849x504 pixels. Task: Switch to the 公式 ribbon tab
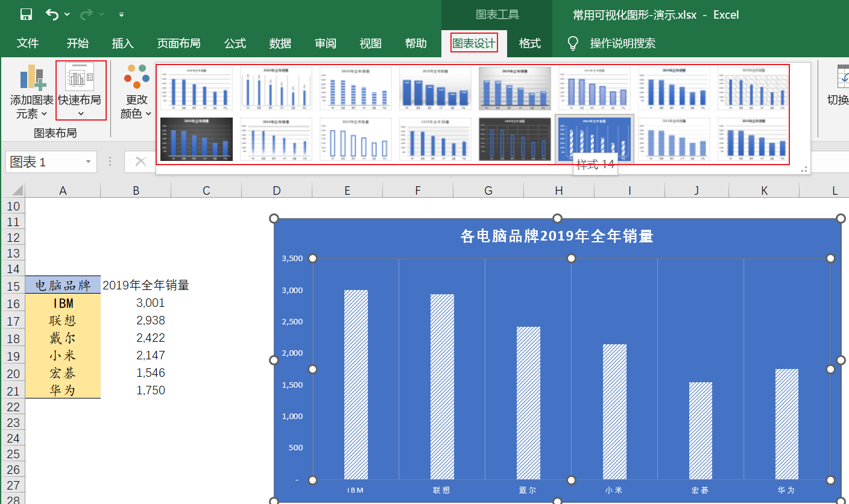coord(235,43)
